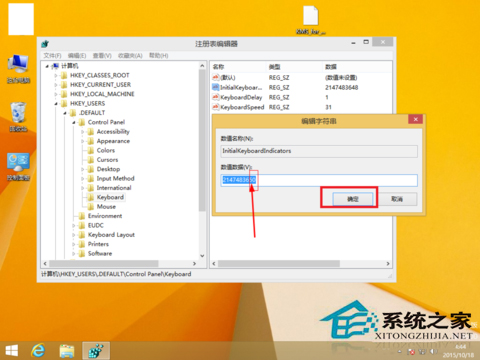Image resolution: width=480 pixels, height=360 pixels.
Task: Open the Windows Start button
Action: tap(12, 351)
